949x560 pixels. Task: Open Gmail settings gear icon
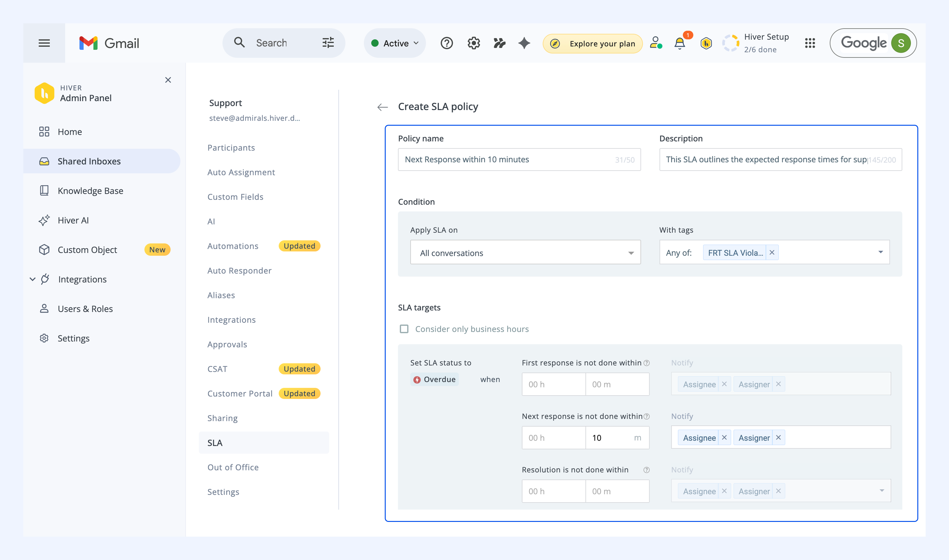point(474,43)
